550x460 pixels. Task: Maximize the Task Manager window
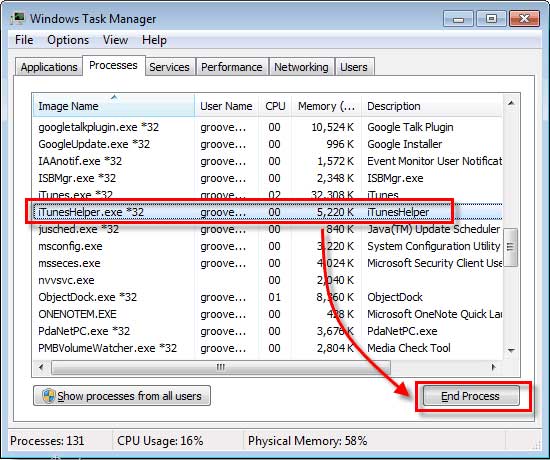tap(491, 19)
